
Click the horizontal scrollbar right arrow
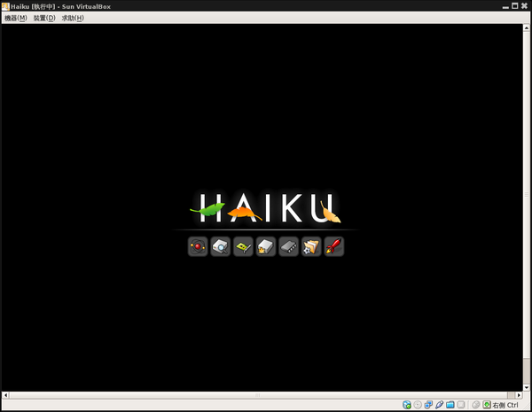click(x=519, y=395)
